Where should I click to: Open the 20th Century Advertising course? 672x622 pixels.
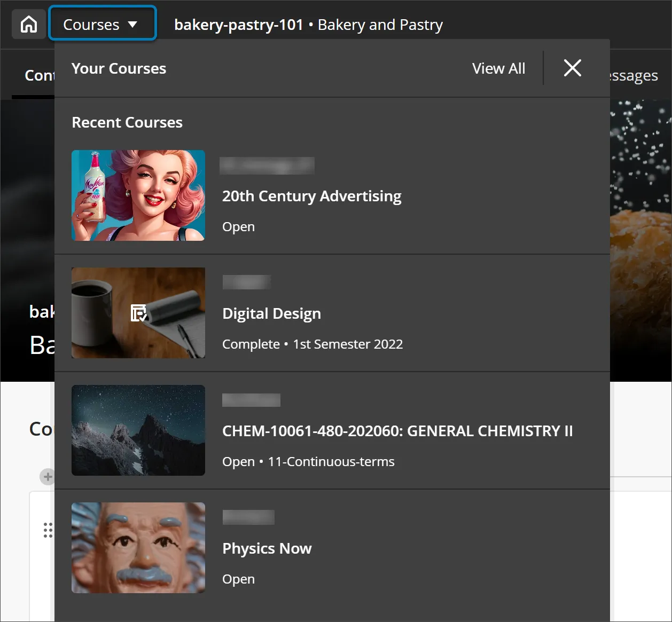(311, 196)
